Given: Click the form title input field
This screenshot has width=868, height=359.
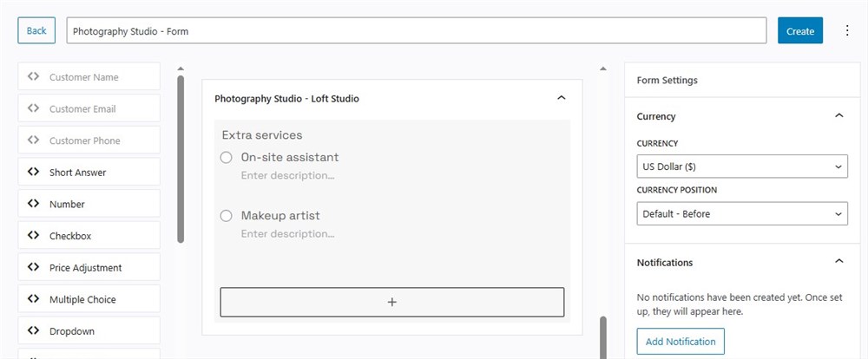Looking at the screenshot, I should click(x=417, y=31).
